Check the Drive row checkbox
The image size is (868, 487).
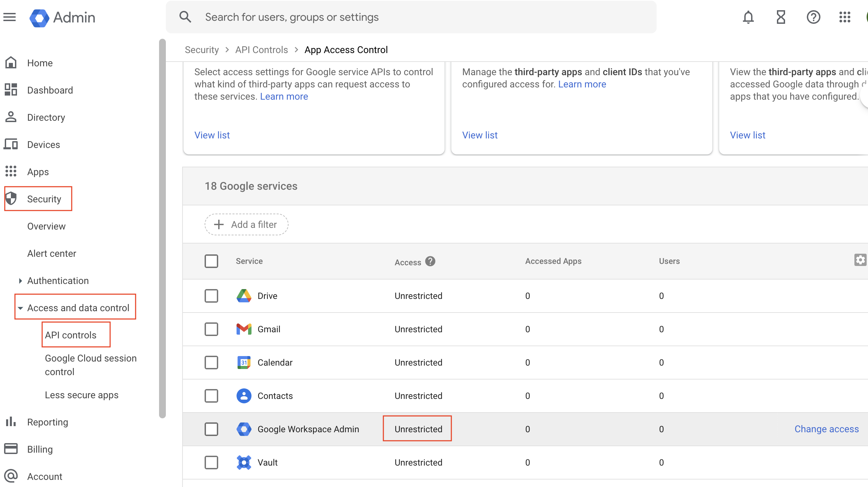point(211,296)
